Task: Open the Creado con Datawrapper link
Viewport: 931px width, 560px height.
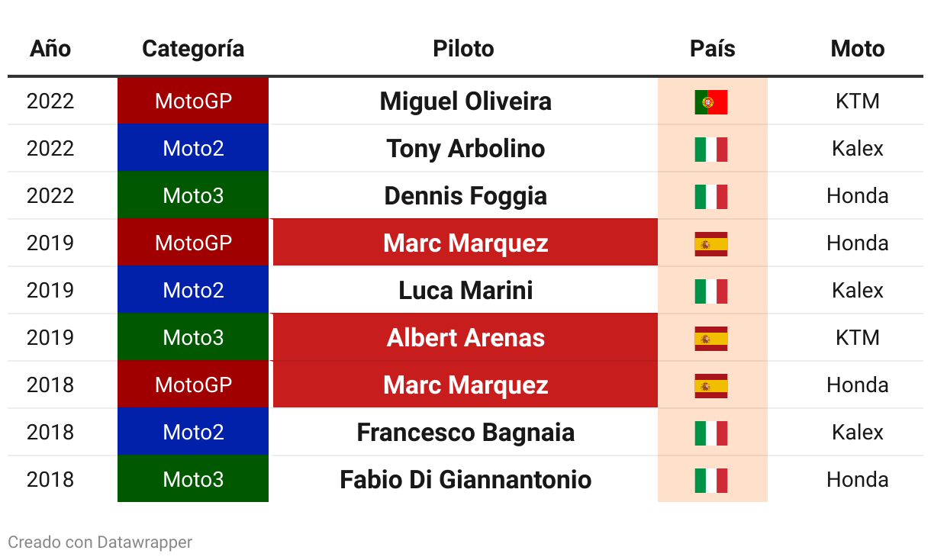Action: 100,542
